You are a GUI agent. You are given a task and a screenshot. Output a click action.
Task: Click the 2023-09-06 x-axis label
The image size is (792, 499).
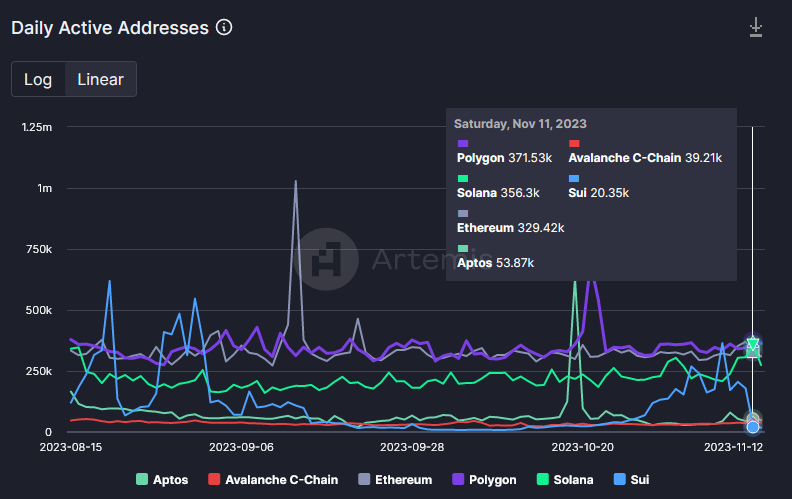[x=241, y=447]
